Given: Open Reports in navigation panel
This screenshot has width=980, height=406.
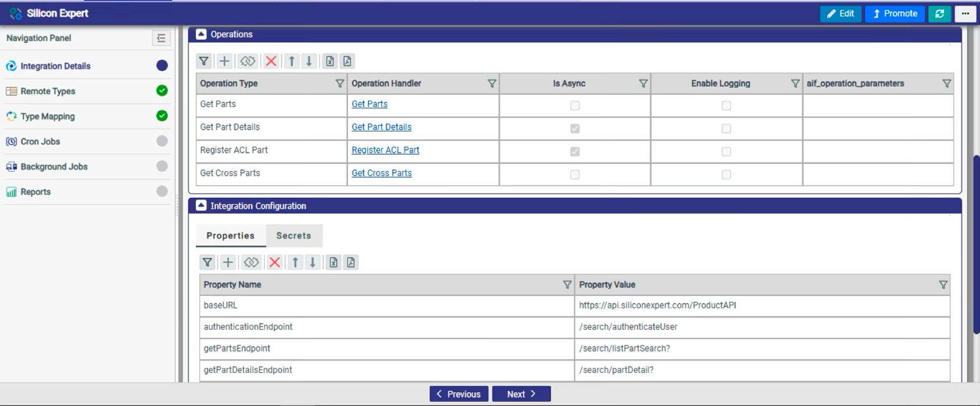Looking at the screenshot, I should coord(87,192).
